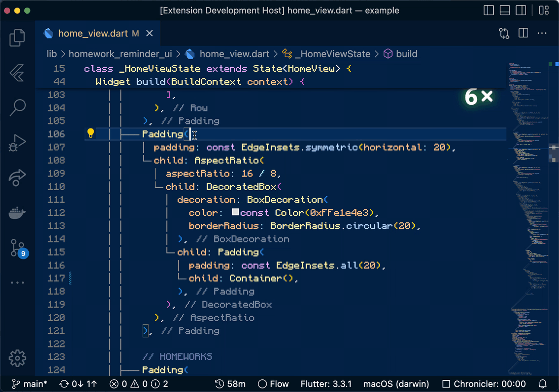This screenshot has height=392, width=559.
Task: Toggle the primary side bar layout button
Action: (x=488, y=10)
